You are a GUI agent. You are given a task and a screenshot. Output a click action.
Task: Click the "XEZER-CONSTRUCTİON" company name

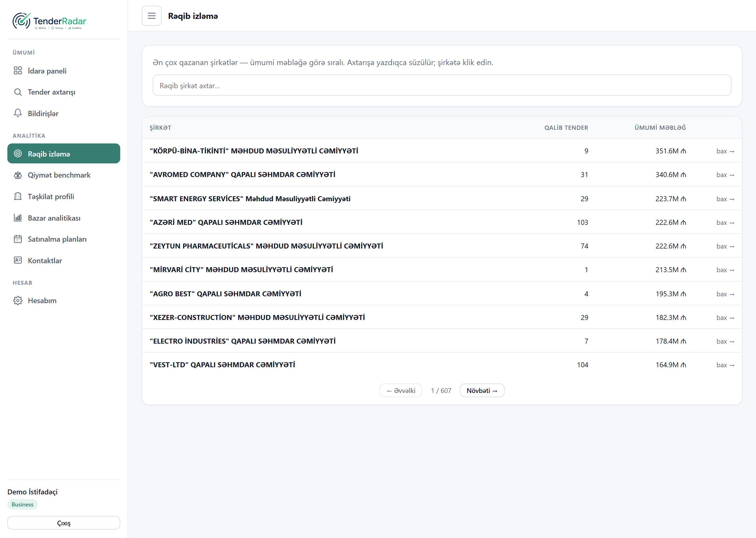point(257,317)
